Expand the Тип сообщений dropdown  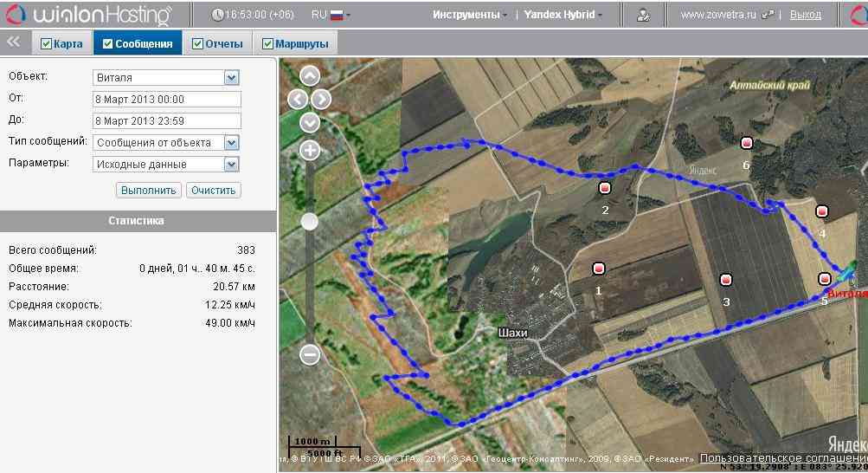click(231, 143)
